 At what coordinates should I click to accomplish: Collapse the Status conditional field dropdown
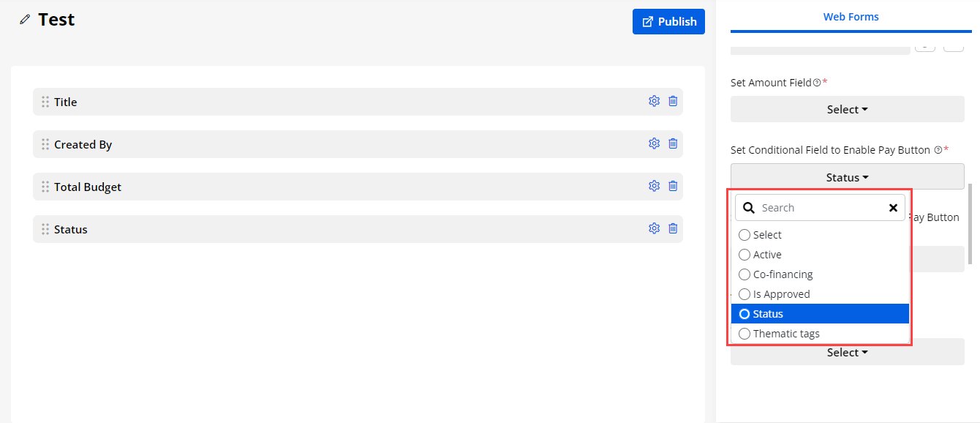[847, 177]
